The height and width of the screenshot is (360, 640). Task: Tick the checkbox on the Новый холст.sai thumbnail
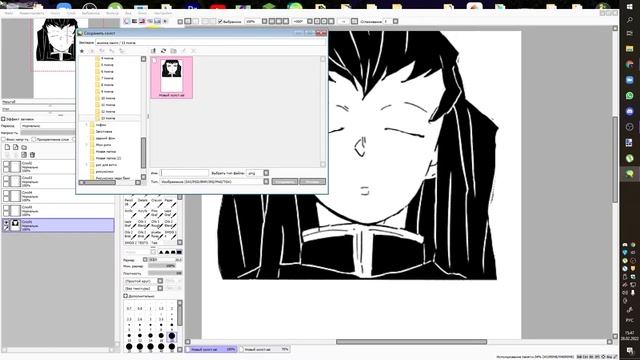[x=154, y=60]
